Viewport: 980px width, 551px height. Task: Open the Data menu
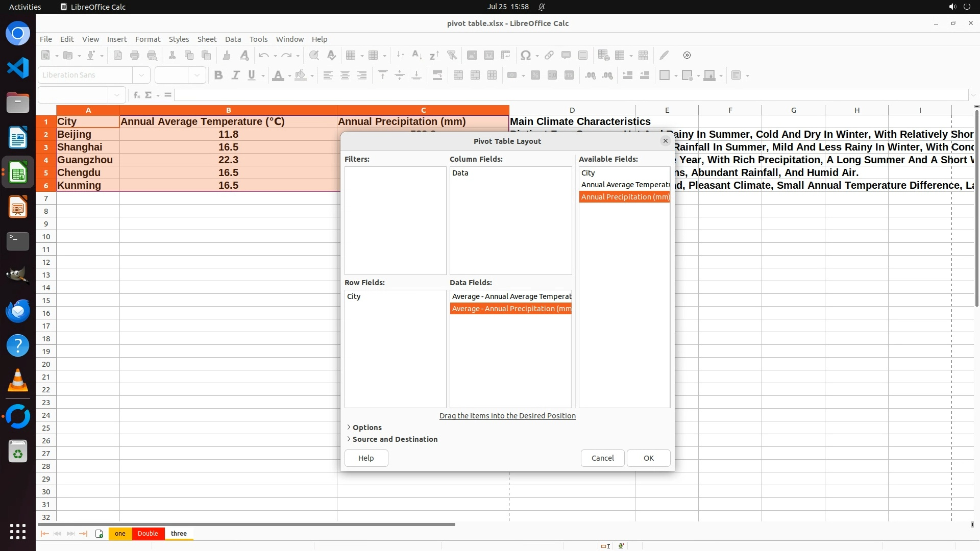[x=233, y=39]
